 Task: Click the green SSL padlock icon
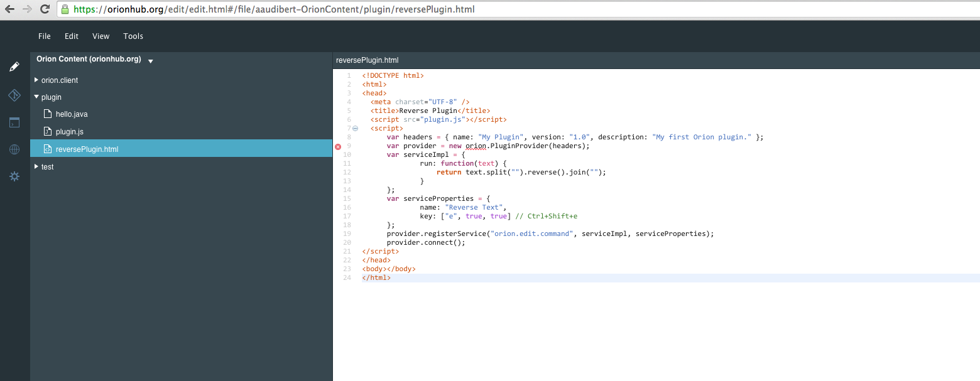click(65, 9)
